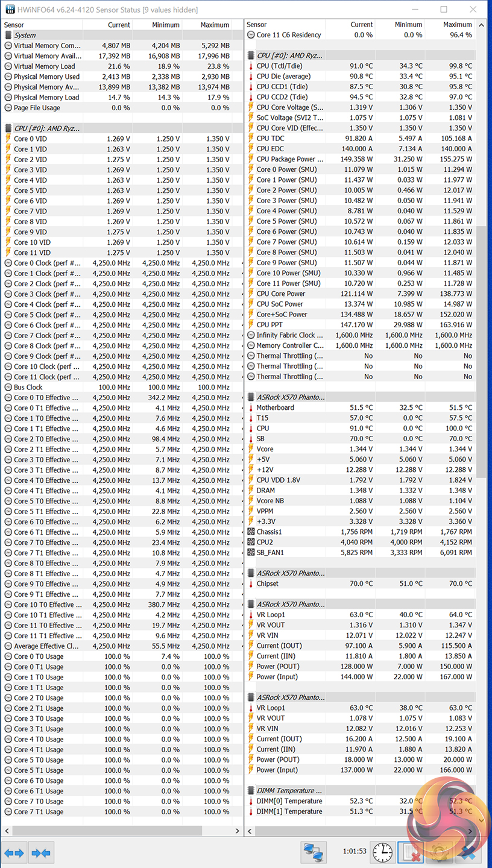This screenshot has height=868, width=492.
Task: Reset min/max values with the clock icon
Action: 382,852
